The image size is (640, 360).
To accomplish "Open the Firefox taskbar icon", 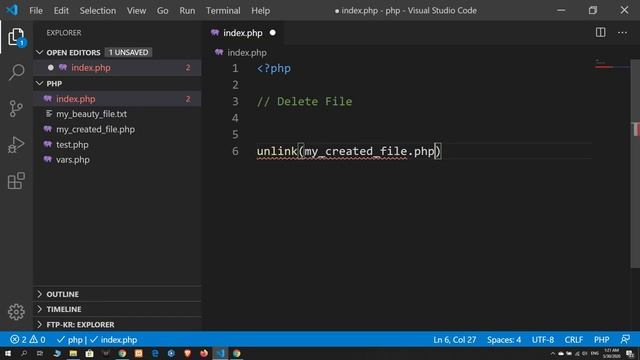I will pos(204,353).
